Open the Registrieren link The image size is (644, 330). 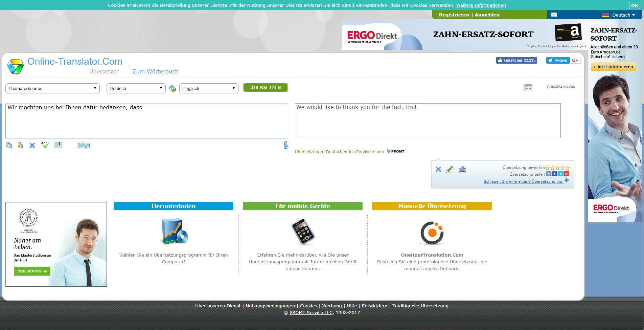click(454, 15)
